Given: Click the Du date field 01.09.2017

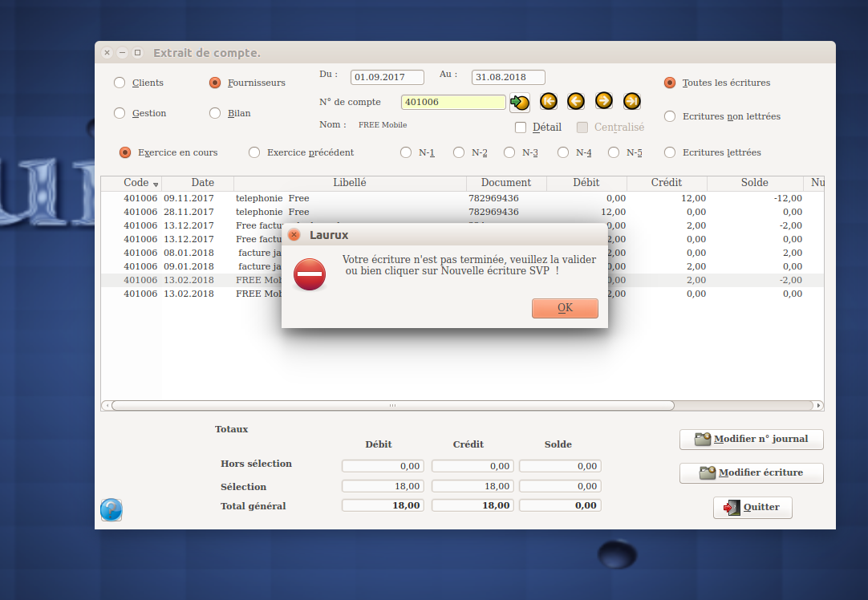Looking at the screenshot, I should (x=387, y=77).
